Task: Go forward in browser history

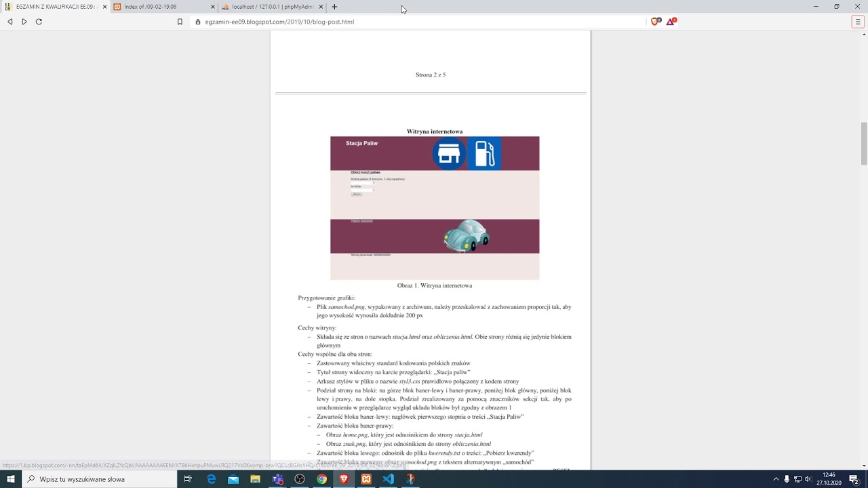Action: coord(24,22)
